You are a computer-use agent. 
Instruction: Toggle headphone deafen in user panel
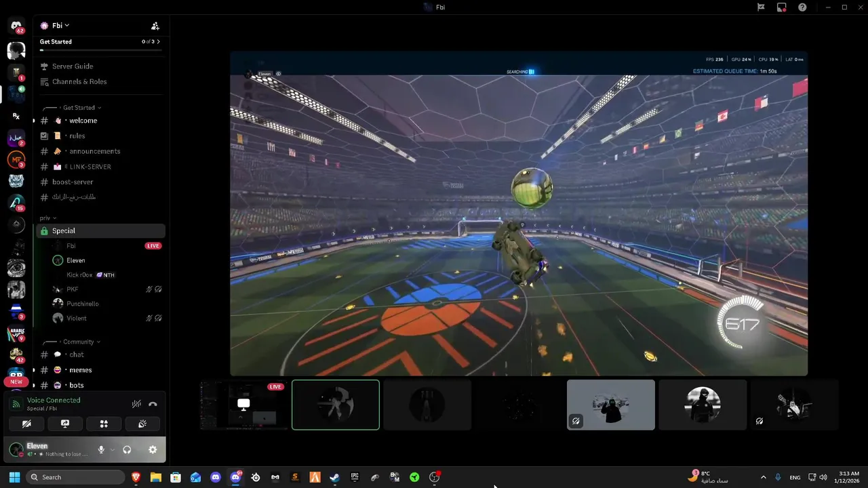click(127, 449)
